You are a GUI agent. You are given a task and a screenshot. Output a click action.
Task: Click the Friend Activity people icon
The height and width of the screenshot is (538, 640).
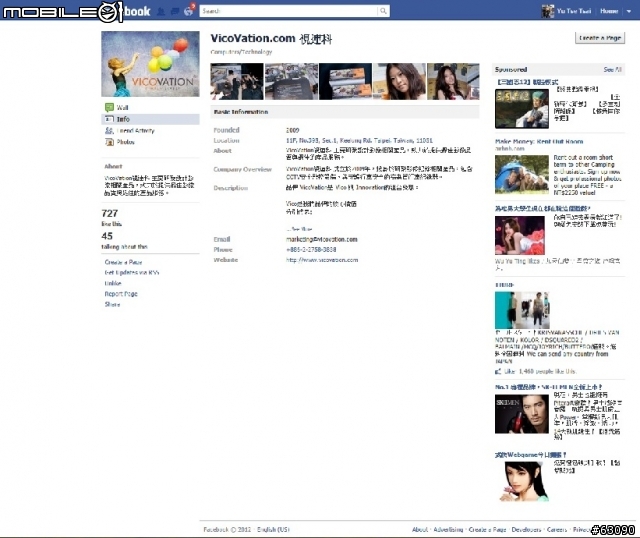[x=109, y=130]
